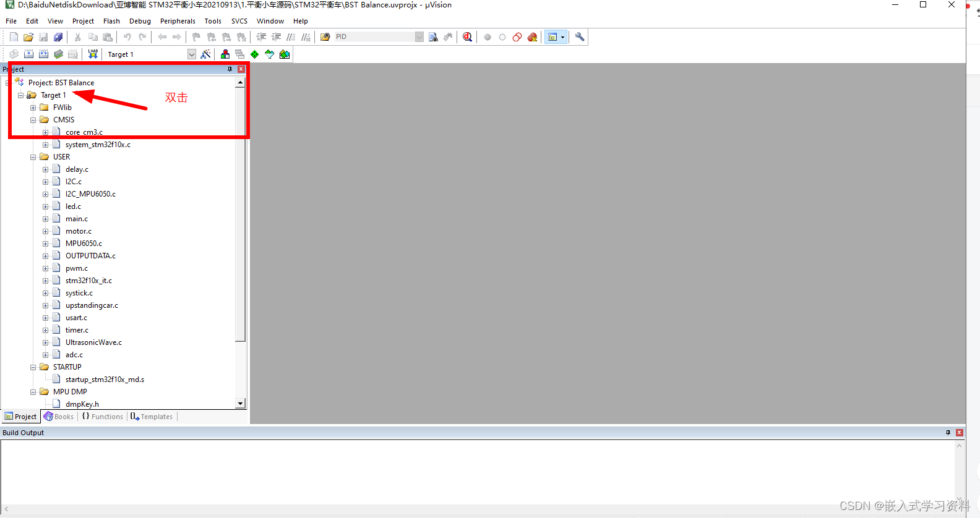
Task: Open Configuration with the wrench icon
Action: click(580, 37)
